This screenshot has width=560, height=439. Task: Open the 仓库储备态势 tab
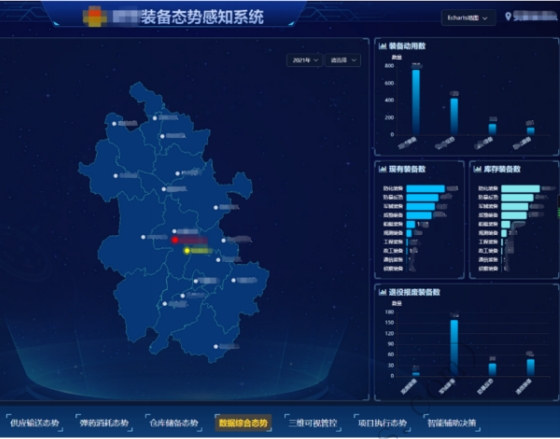click(x=174, y=423)
